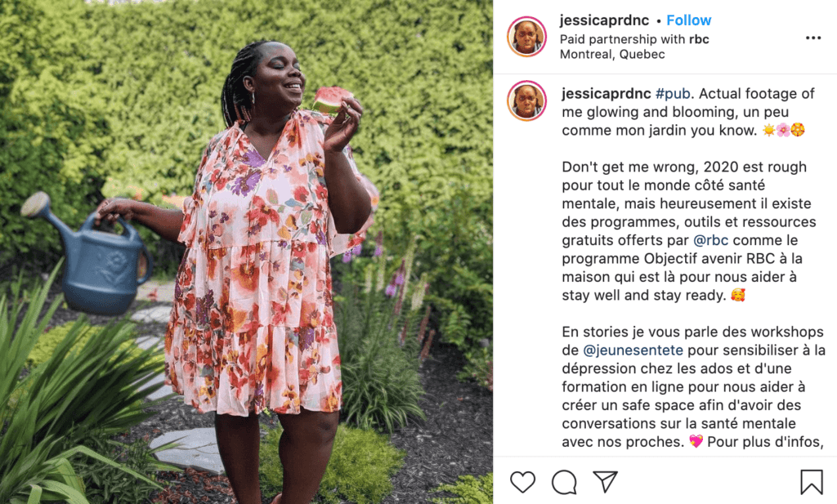Open jessicaprdnc username in the post header
The height and width of the screenshot is (504, 837).
tap(604, 20)
